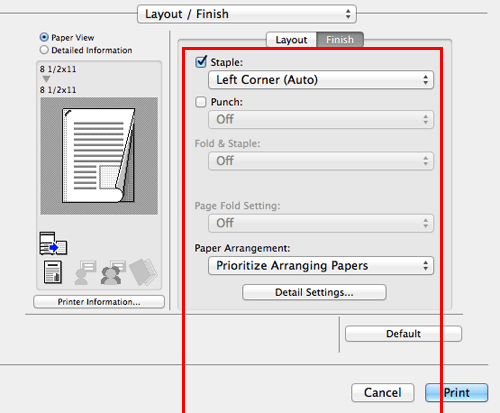Click the Detail Settings... button
This screenshot has height=413, width=500.
tap(314, 292)
